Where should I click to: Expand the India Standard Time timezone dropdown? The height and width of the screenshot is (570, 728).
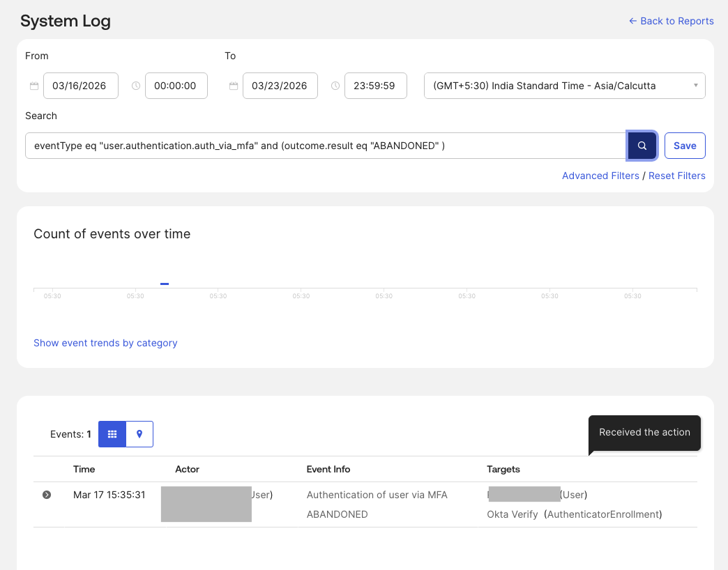565,85
